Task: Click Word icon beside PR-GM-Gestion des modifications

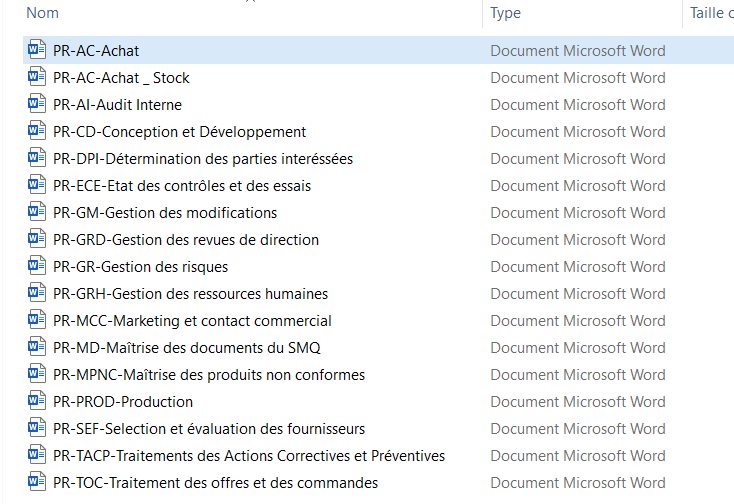Action: pos(37,212)
